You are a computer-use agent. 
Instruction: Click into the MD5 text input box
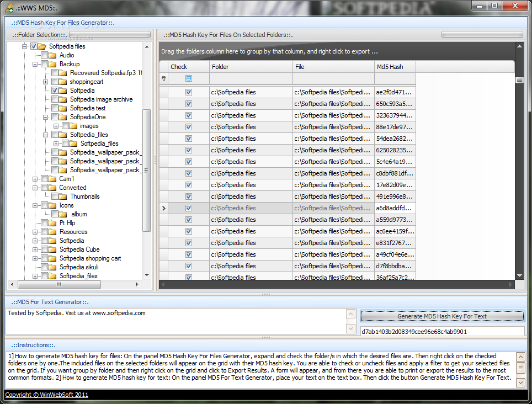pos(175,321)
